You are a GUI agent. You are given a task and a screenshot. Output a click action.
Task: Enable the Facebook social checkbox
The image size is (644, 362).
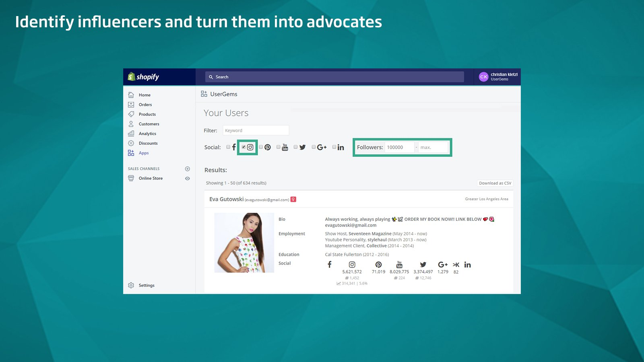(x=228, y=147)
